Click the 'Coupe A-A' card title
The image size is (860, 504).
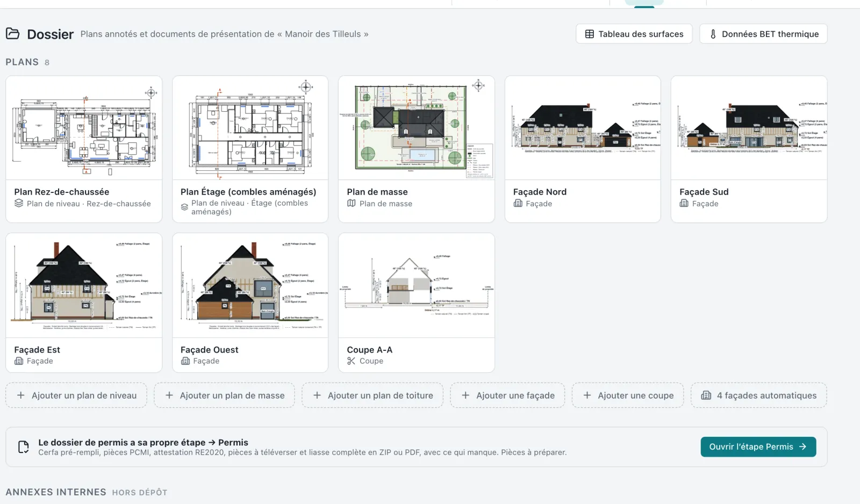(x=370, y=350)
